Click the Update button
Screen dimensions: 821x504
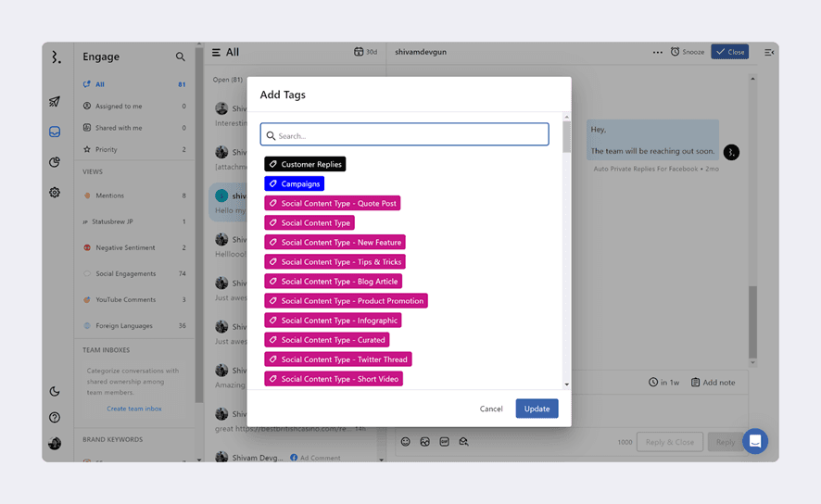tap(537, 409)
